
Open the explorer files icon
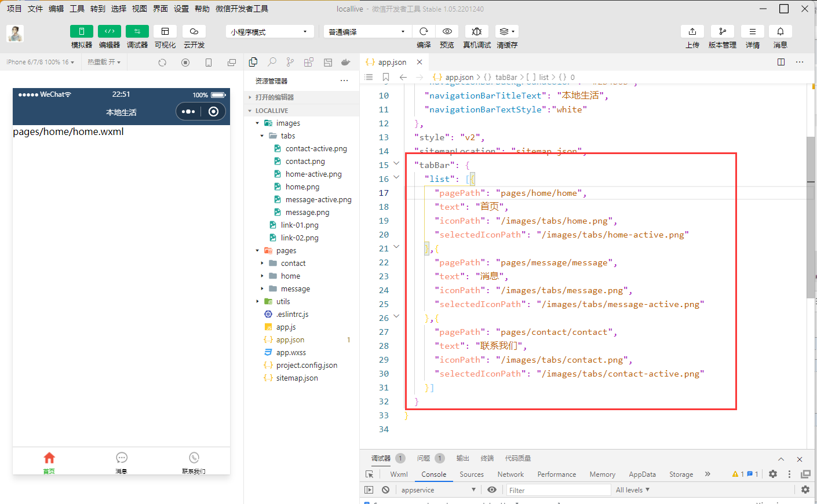253,62
